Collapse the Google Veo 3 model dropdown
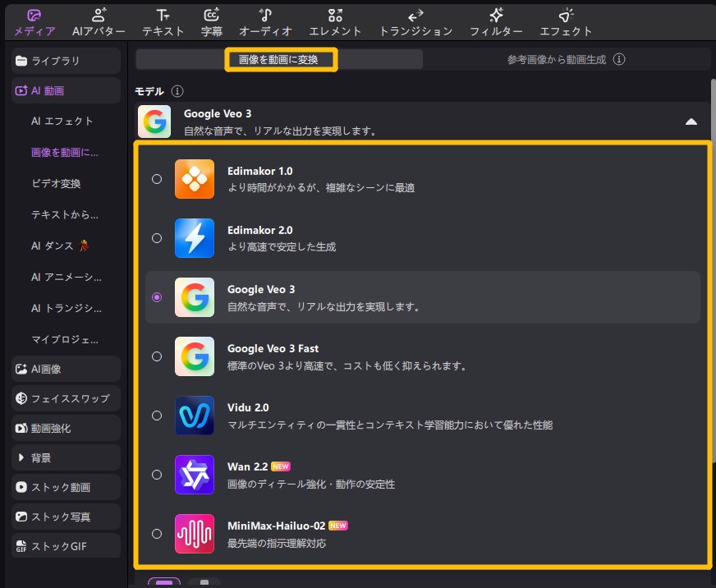716x588 pixels. (691, 122)
